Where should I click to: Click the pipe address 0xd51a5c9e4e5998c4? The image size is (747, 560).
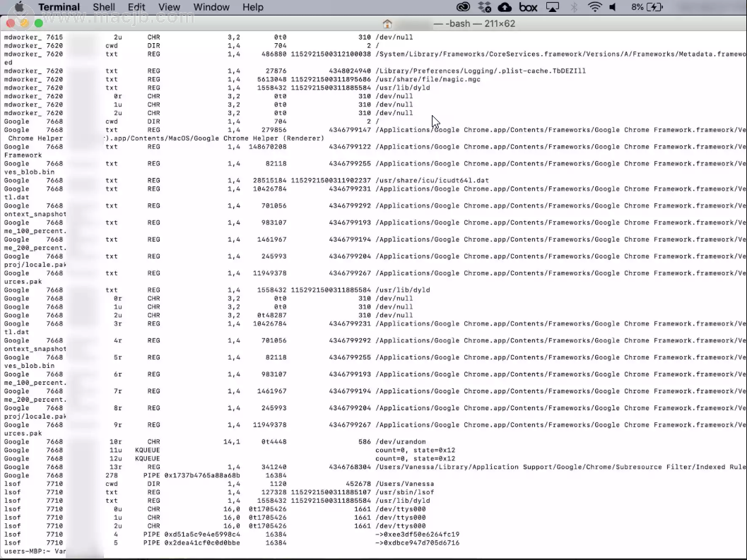(202, 535)
